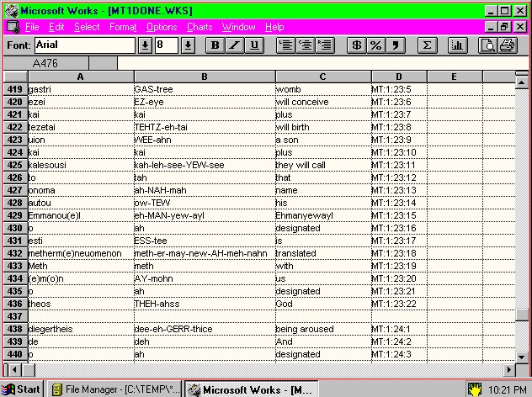This screenshot has width=532, height=397.
Task: Select column B header
Action: click(205, 77)
